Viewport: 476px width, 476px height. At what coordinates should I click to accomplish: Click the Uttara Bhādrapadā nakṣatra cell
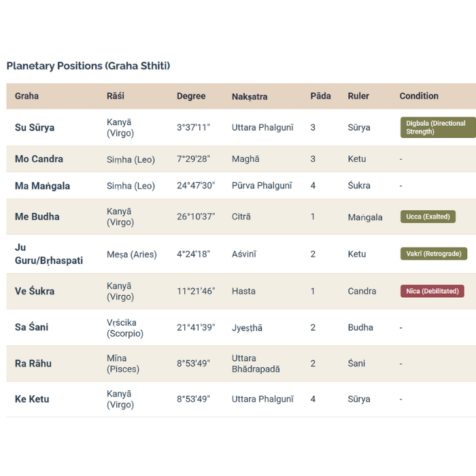coord(255,363)
